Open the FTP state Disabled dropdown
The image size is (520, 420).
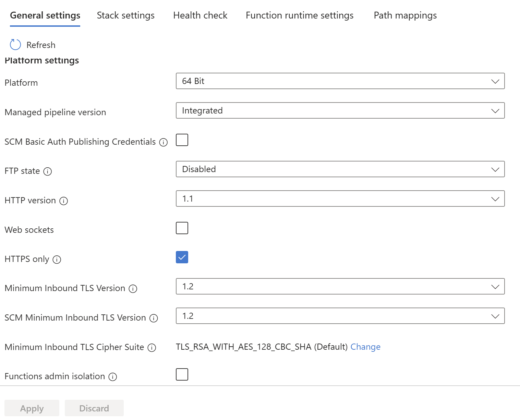340,169
